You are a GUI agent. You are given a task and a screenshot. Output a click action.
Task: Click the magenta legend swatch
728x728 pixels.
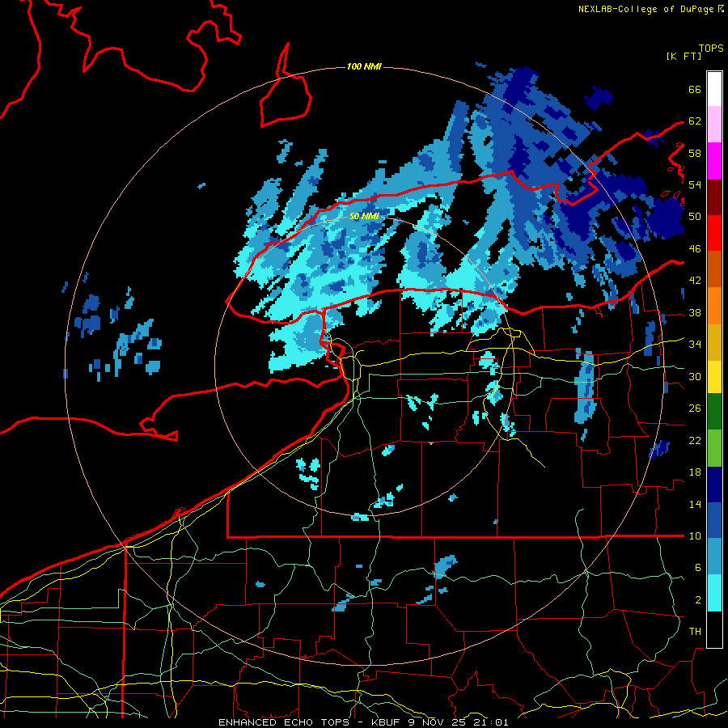coord(714,161)
